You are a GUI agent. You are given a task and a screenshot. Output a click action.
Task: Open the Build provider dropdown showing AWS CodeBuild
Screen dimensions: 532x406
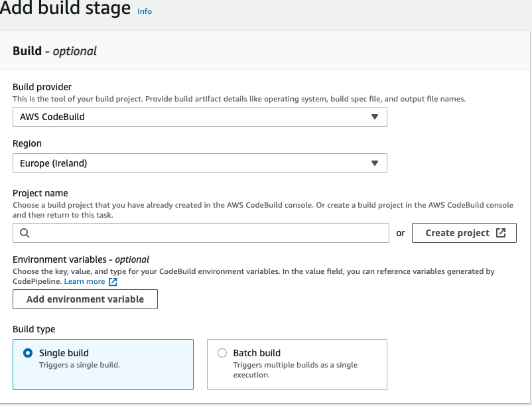pos(199,117)
